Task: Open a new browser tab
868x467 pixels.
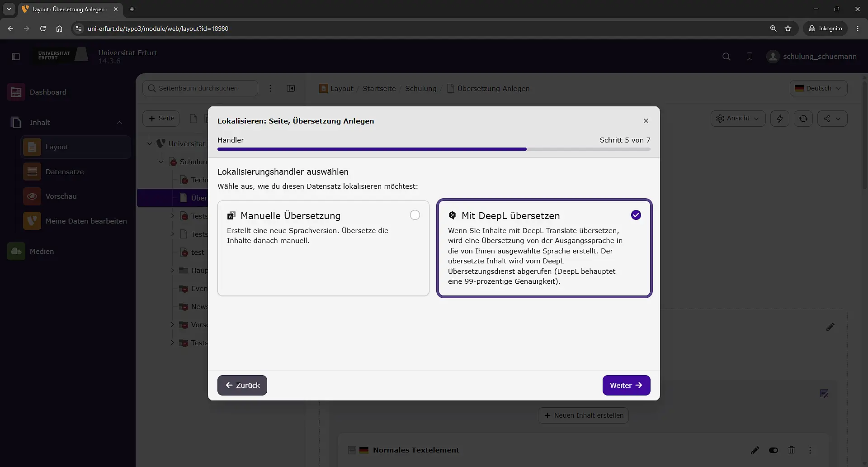Action: tap(132, 9)
